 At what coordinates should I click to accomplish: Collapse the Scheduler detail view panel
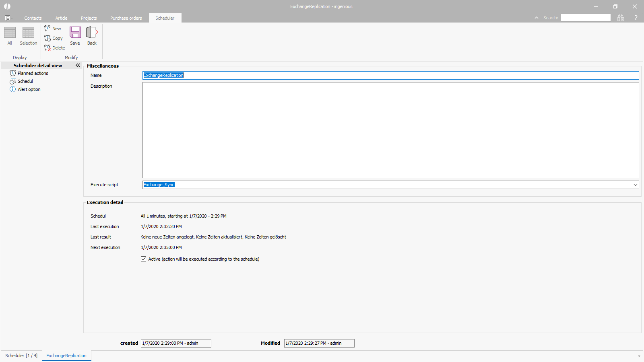point(78,66)
